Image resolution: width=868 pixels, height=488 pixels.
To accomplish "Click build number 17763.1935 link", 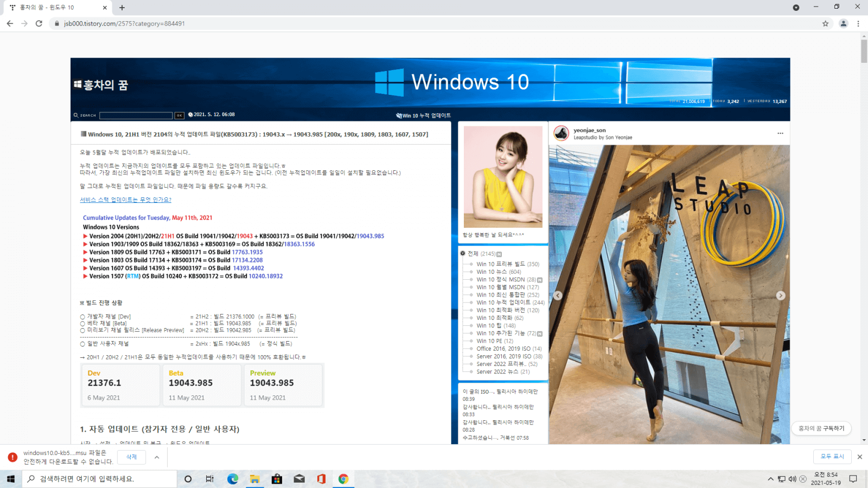I will 247,252.
